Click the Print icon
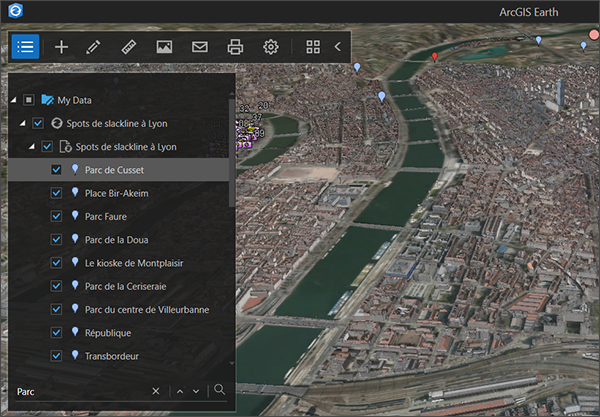600x417 pixels. tap(235, 47)
